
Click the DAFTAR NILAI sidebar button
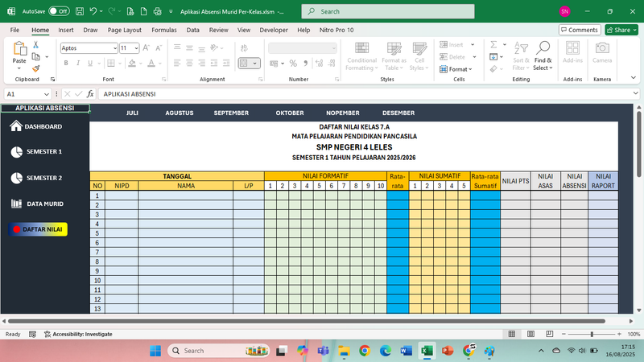(x=37, y=229)
